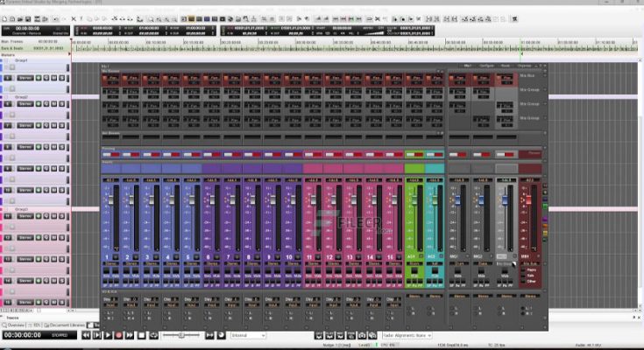Click the New document icon in toolbar
The height and width of the screenshot is (350, 644).
click(6, 18)
